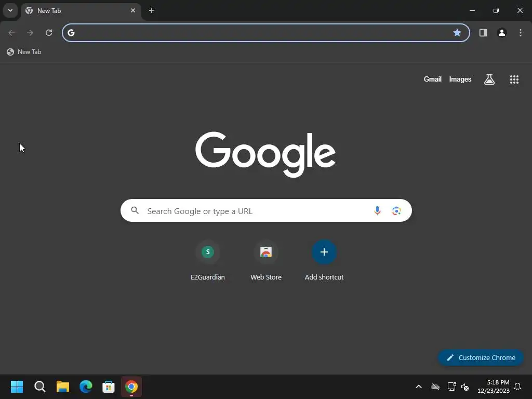This screenshot has width=532, height=399.
Task: Open Windows taskbar search
Action: (39, 387)
